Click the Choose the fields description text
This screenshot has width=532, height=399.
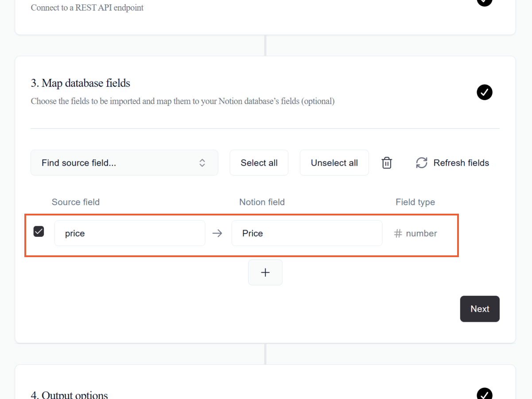point(183,101)
